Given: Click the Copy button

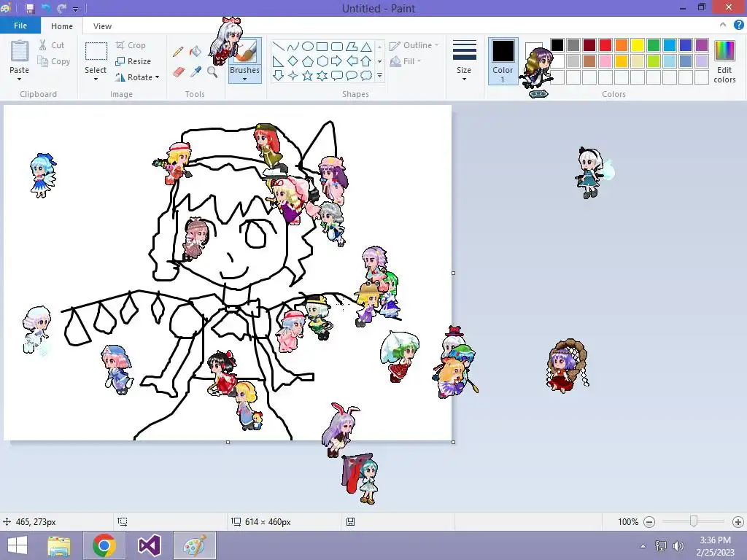Looking at the screenshot, I should (x=54, y=61).
